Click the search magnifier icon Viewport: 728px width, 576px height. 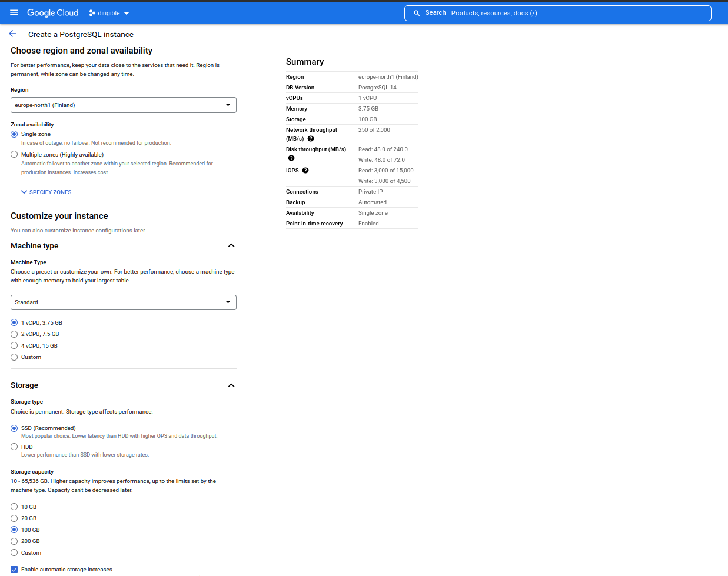point(417,13)
